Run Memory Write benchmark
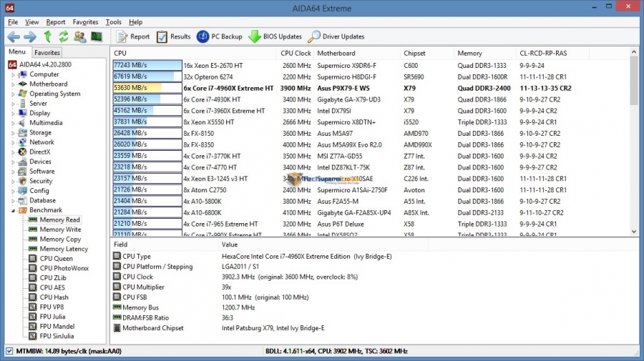This screenshot has width=644, height=361. [60, 229]
